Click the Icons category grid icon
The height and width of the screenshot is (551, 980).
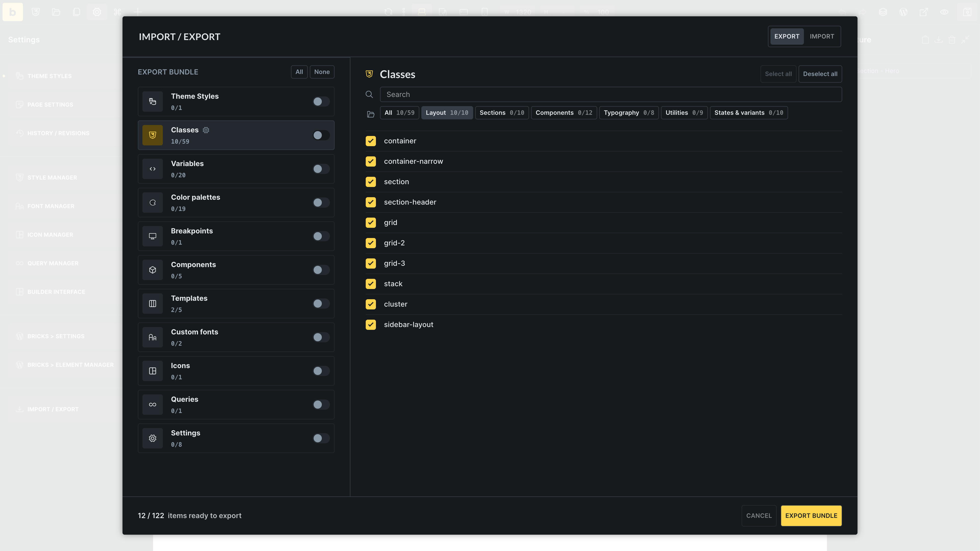153,371
